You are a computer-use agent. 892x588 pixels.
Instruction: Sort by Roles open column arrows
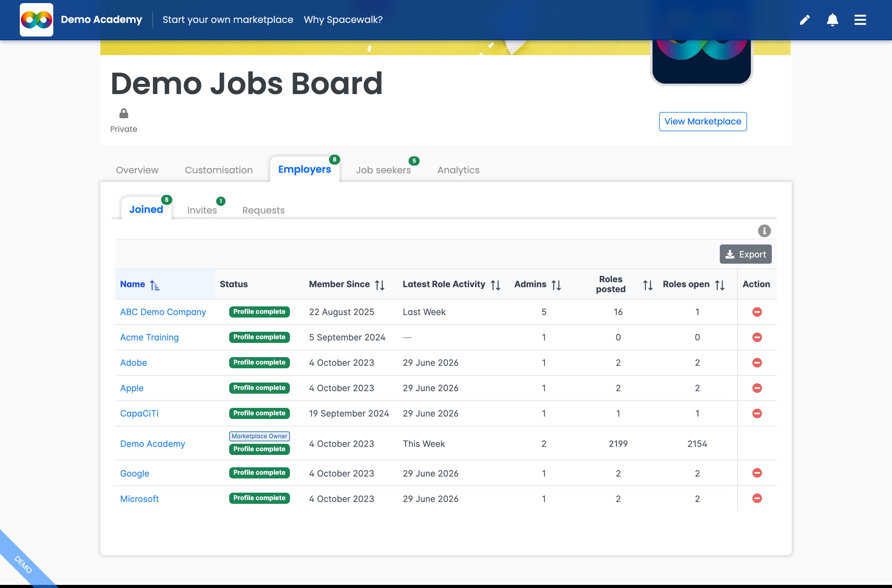720,285
